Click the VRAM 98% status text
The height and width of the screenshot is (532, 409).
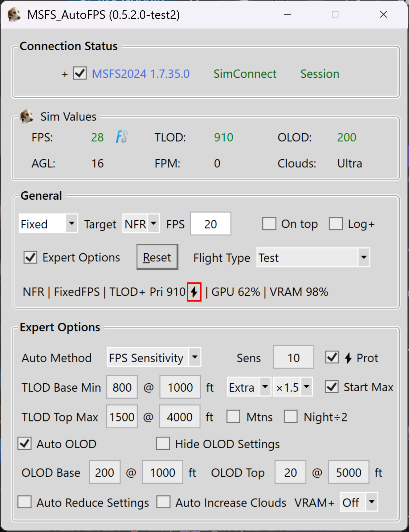[x=299, y=292]
